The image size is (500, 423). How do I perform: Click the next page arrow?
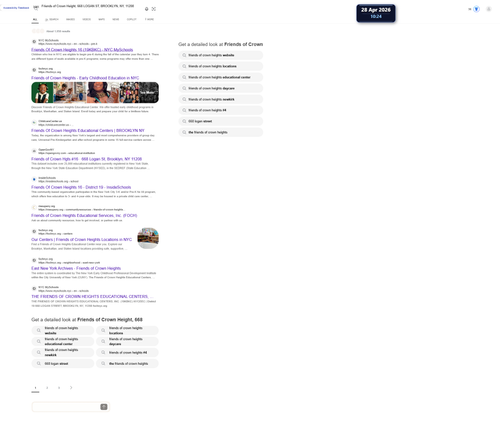[71, 388]
